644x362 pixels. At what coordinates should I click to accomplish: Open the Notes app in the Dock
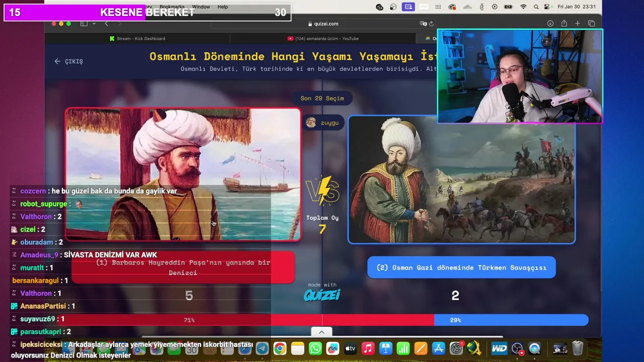point(297,348)
